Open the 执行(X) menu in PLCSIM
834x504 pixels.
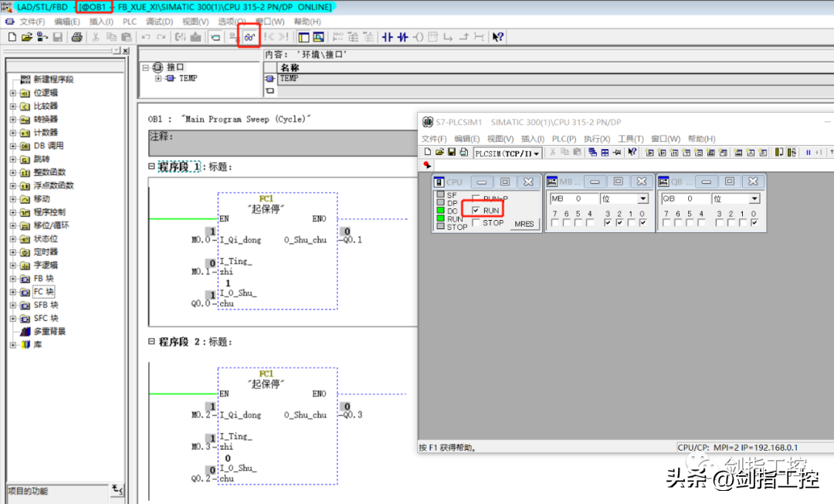click(x=596, y=139)
